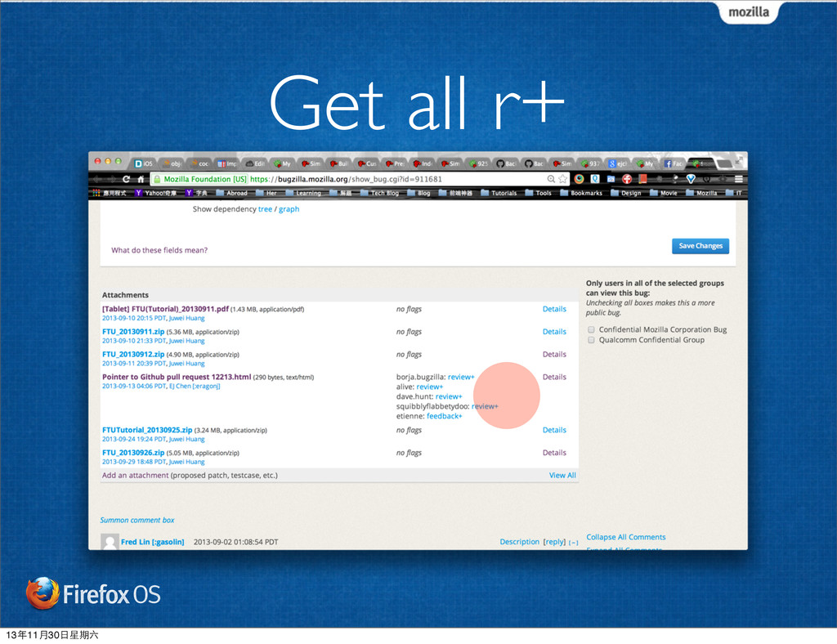
Task: Click View All attachments link
Action: point(562,476)
